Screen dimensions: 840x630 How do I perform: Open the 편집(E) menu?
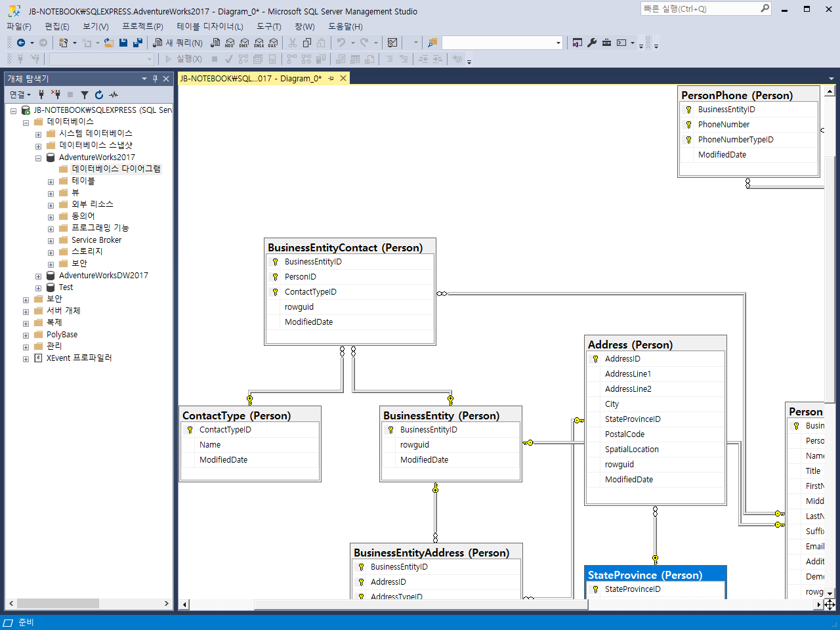[x=57, y=26]
